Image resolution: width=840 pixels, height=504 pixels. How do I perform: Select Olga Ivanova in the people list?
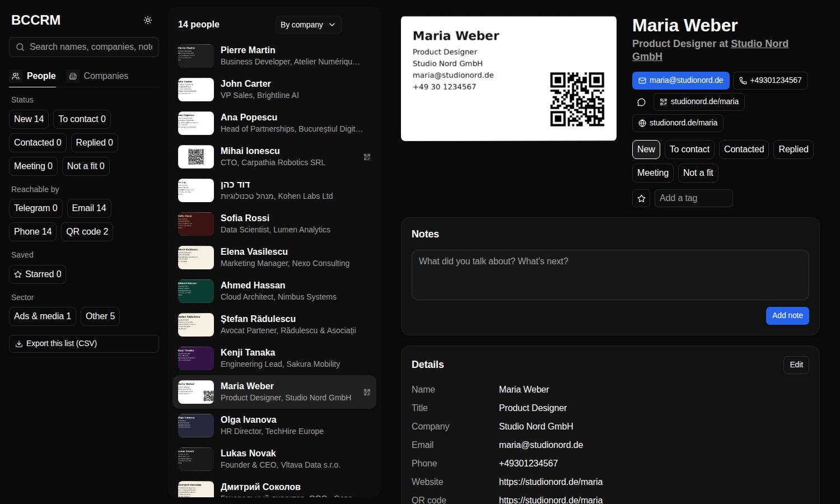[274, 426]
